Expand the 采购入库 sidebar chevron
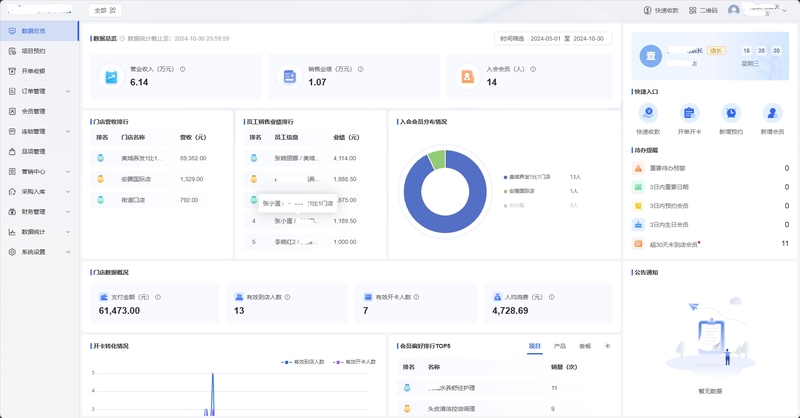 click(x=68, y=192)
